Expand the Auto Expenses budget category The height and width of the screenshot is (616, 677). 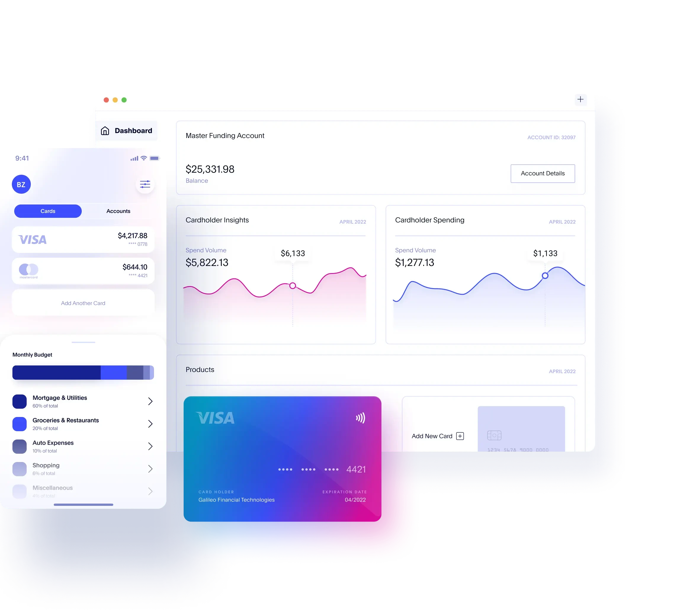(x=150, y=445)
